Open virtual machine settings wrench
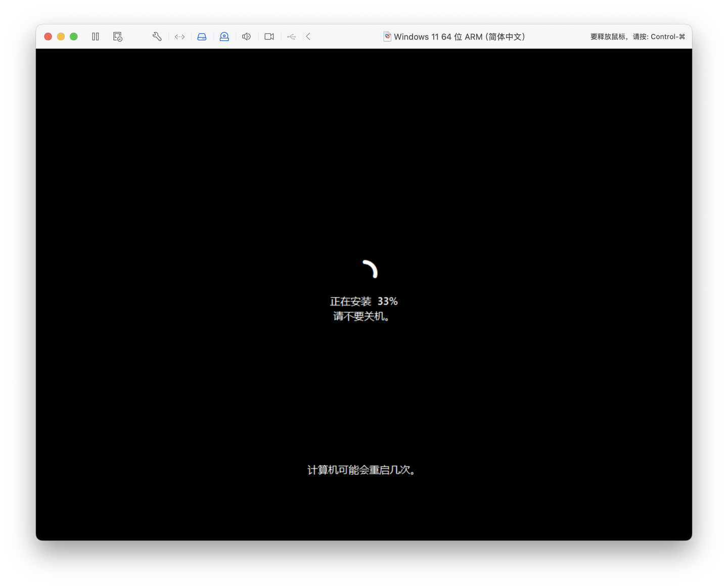The width and height of the screenshot is (728, 588). point(157,36)
